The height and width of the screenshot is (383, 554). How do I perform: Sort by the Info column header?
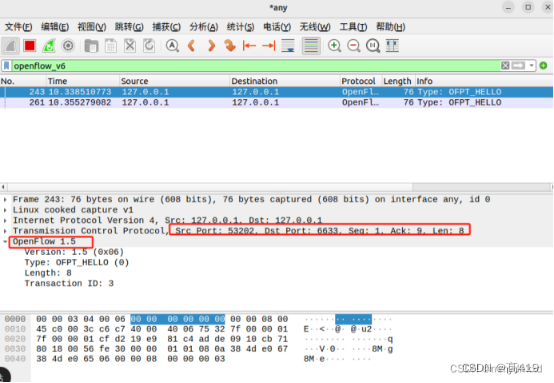(x=484, y=81)
